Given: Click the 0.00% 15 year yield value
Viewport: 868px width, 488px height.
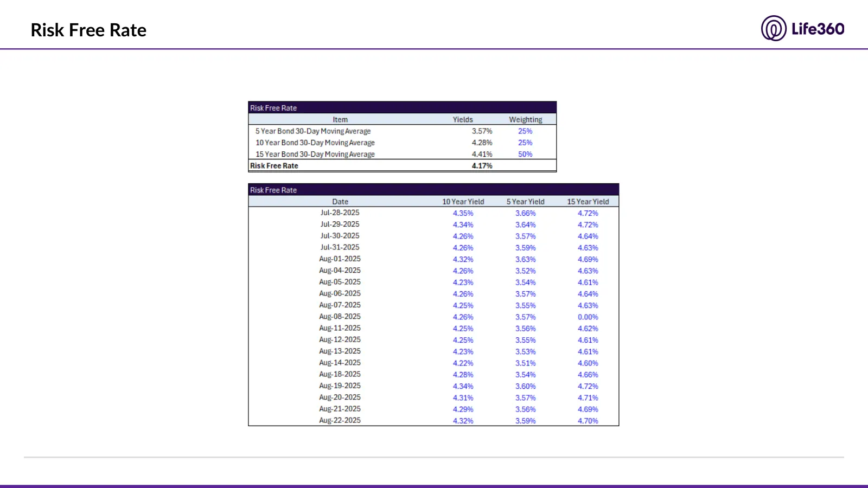Looking at the screenshot, I should [x=588, y=317].
